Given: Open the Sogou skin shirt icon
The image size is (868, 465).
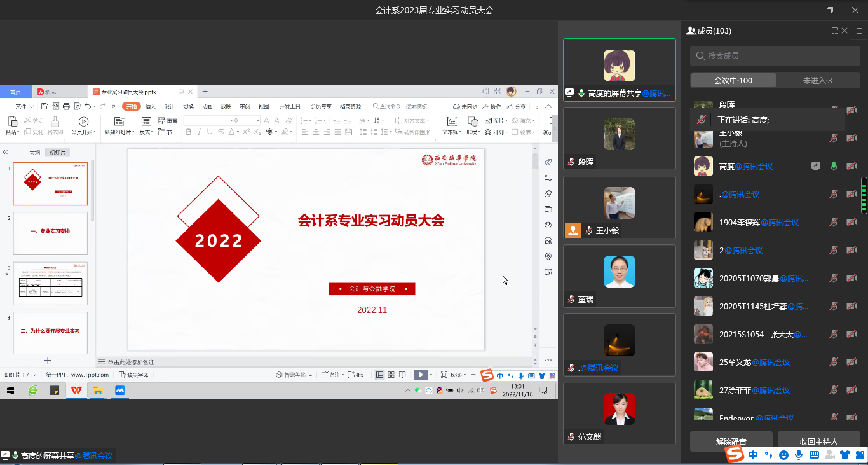Looking at the screenshot, I should (x=844, y=455).
